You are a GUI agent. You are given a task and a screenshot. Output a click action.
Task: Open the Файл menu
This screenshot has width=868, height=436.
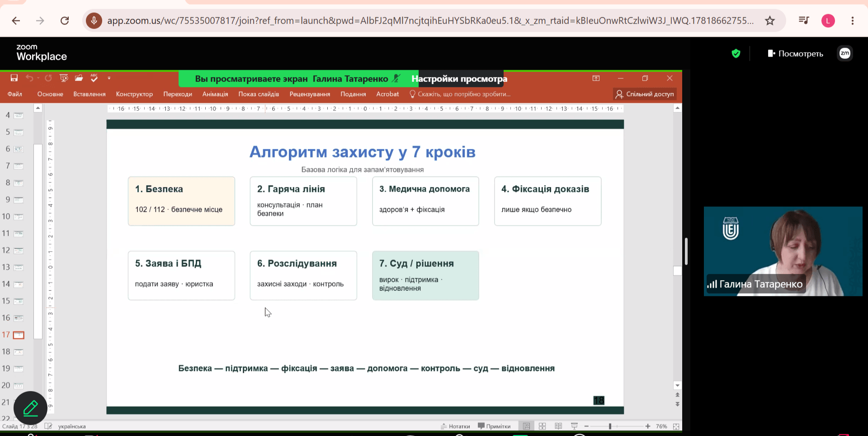[15, 94]
